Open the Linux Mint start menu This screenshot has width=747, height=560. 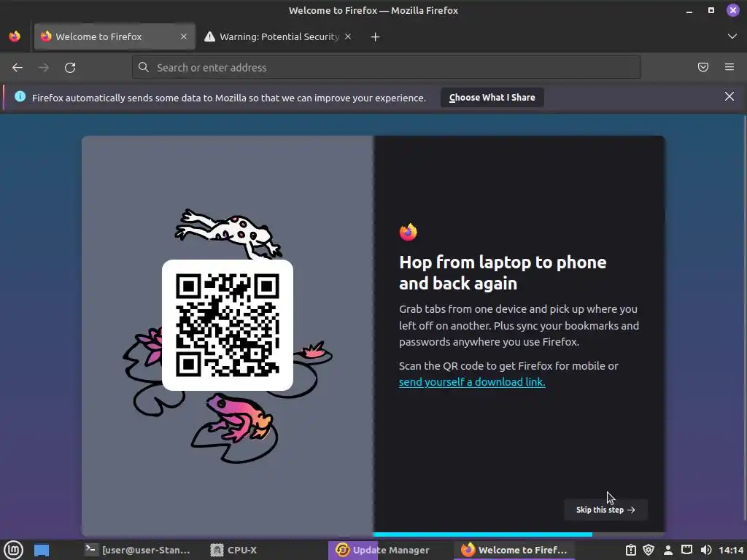click(13, 550)
